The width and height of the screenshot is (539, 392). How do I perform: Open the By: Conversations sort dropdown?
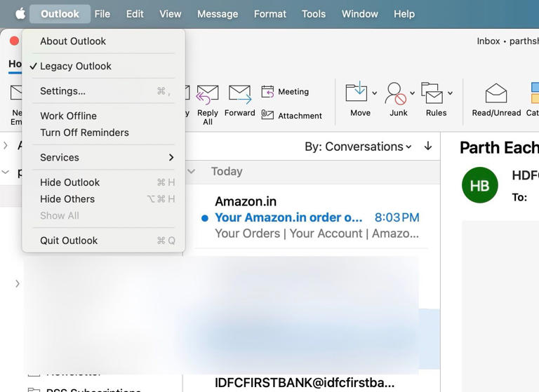pos(358,147)
